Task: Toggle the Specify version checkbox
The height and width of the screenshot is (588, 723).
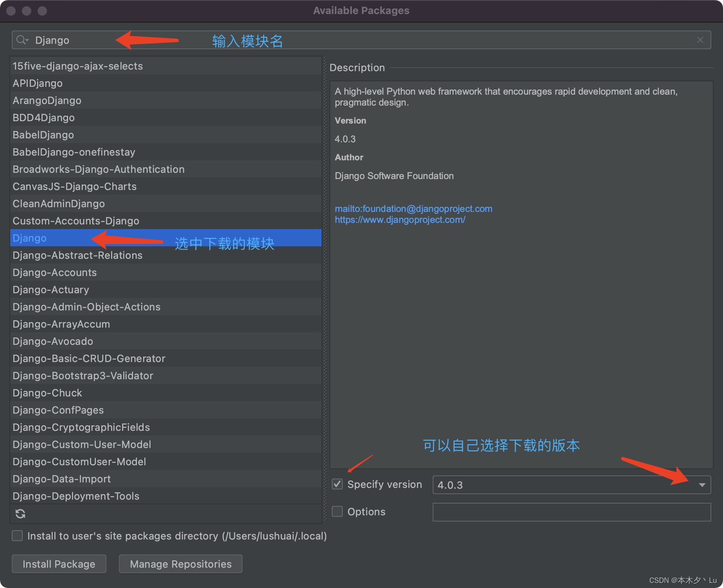Action: tap(337, 484)
